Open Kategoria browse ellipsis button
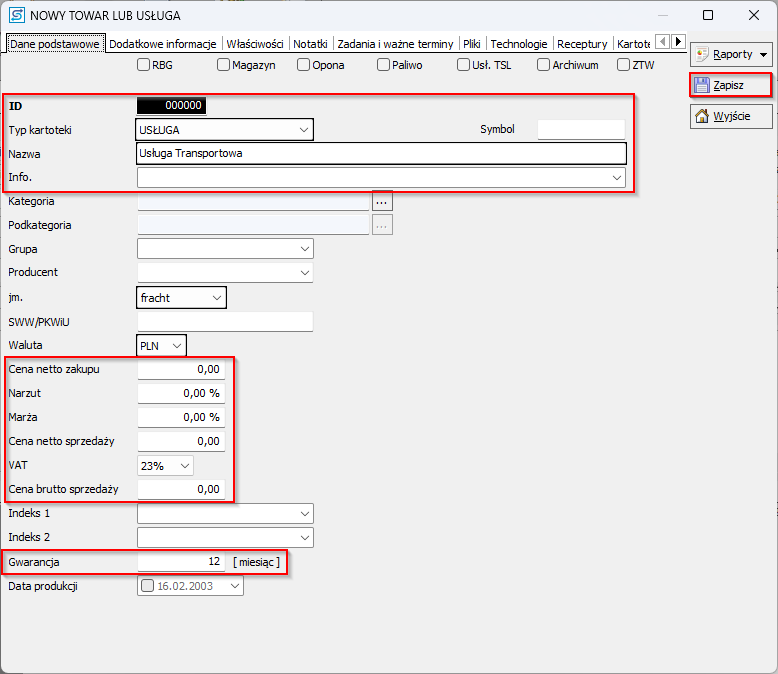The height and width of the screenshot is (674, 778). point(382,201)
